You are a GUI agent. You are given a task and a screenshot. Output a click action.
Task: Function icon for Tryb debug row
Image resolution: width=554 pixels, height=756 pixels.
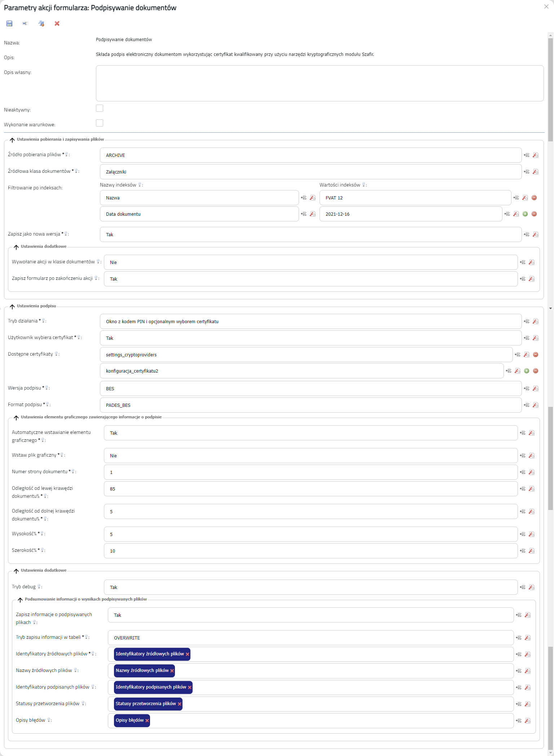pyautogui.click(x=532, y=587)
